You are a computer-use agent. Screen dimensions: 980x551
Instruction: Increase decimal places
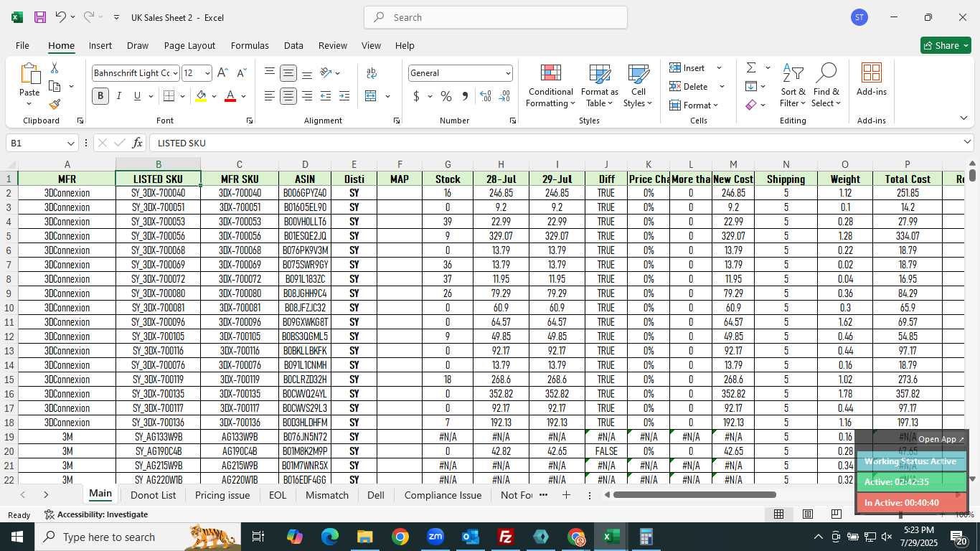pos(486,96)
